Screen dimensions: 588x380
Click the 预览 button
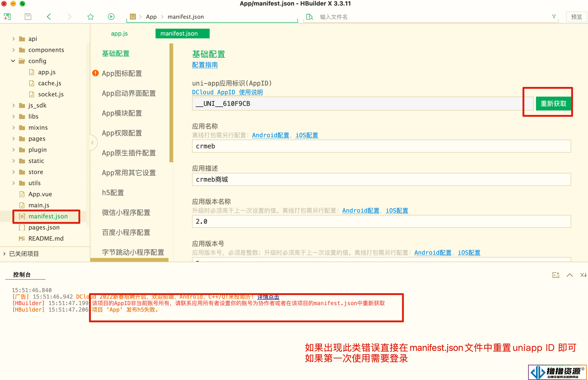coord(576,17)
